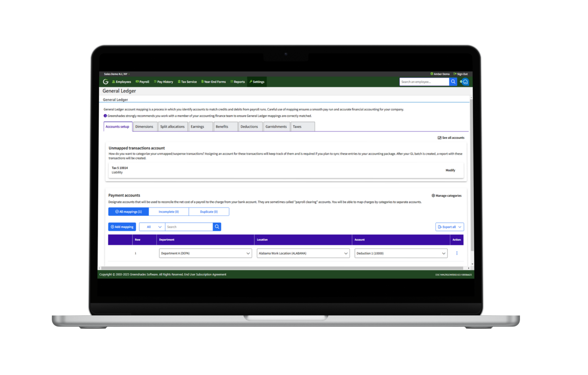The image size is (588, 375).
Task: Switch to the Earnings tab
Action: [x=198, y=127]
